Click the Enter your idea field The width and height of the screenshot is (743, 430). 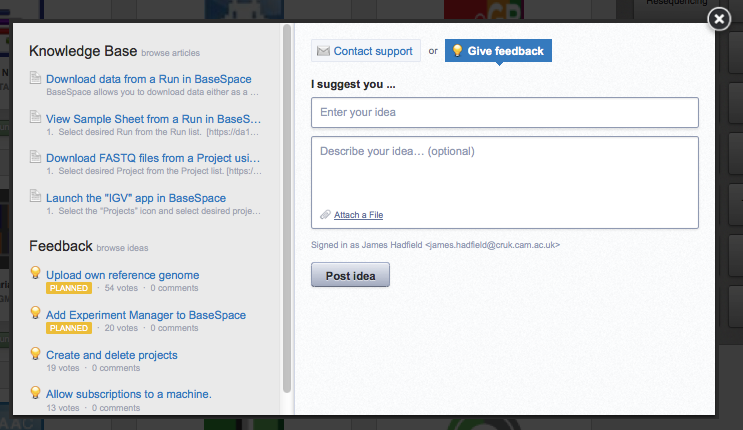(x=504, y=112)
